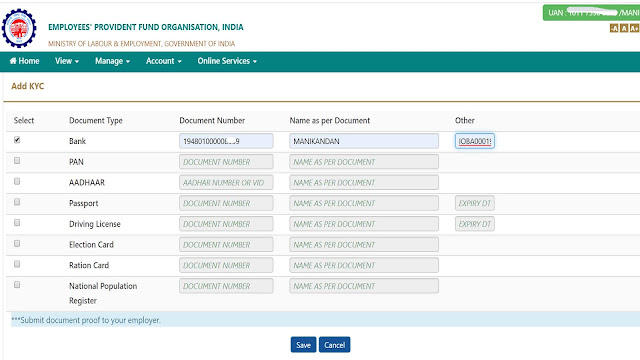The height and width of the screenshot is (360, 640).
Task: Click Ministry of Labour & Employment subtitle
Action: pyautogui.click(x=142, y=44)
